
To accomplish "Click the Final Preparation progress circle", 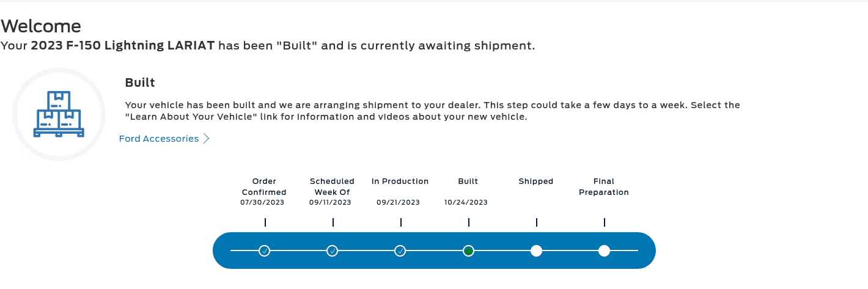I will click(604, 251).
